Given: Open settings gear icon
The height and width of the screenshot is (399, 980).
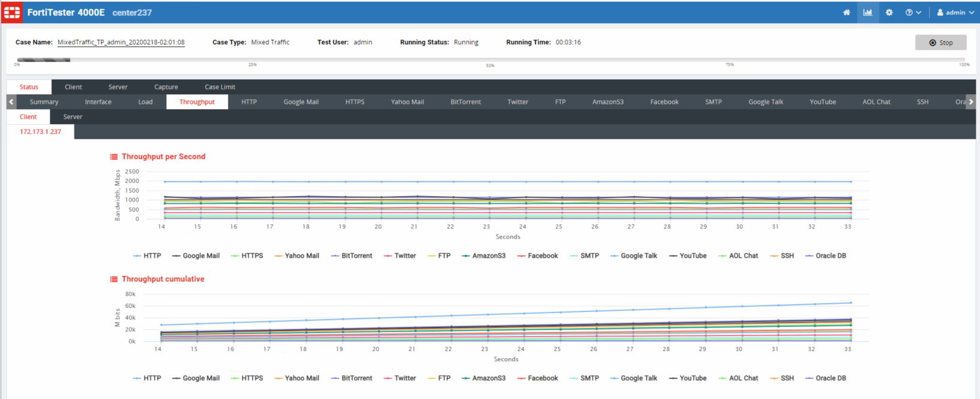Looking at the screenshot, I should tap(889, 12).
